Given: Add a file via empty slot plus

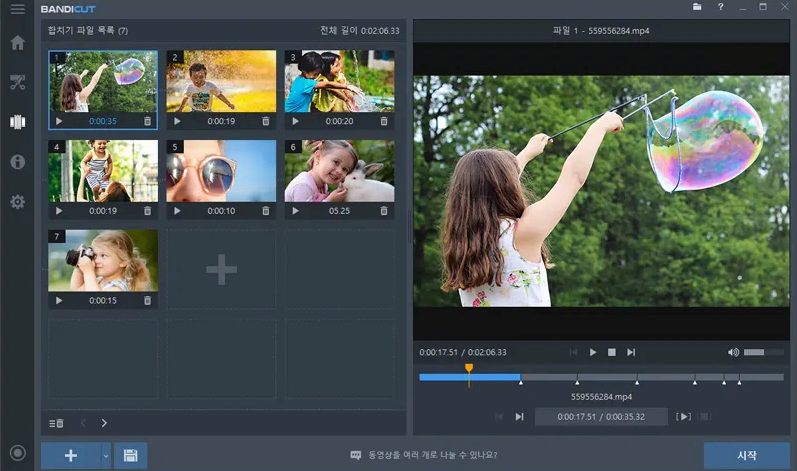Looking at the screenshot, I should click(221, 269).
